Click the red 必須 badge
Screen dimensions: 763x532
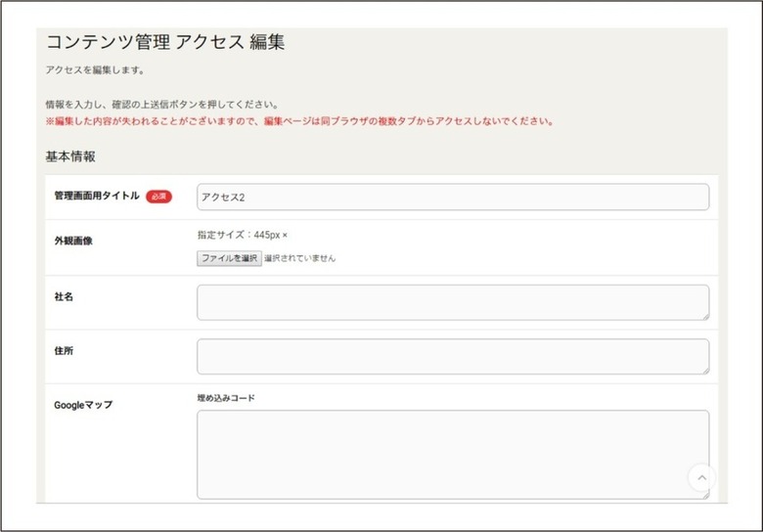click(158, 197)
